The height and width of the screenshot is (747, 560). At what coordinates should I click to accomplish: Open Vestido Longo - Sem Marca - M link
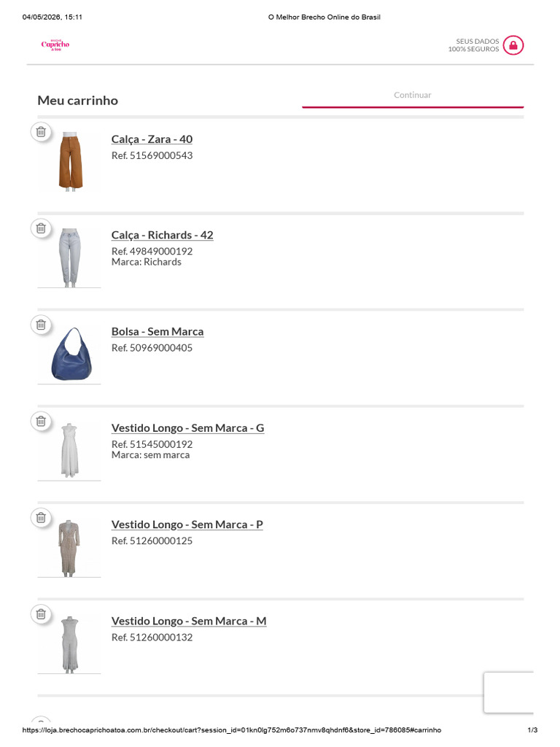(x=189, y=621)
